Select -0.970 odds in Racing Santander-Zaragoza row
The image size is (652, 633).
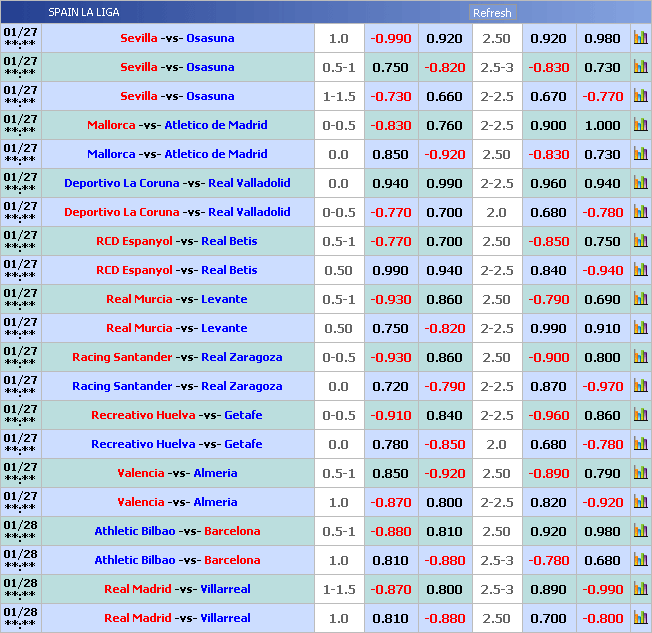coord(602,386)
